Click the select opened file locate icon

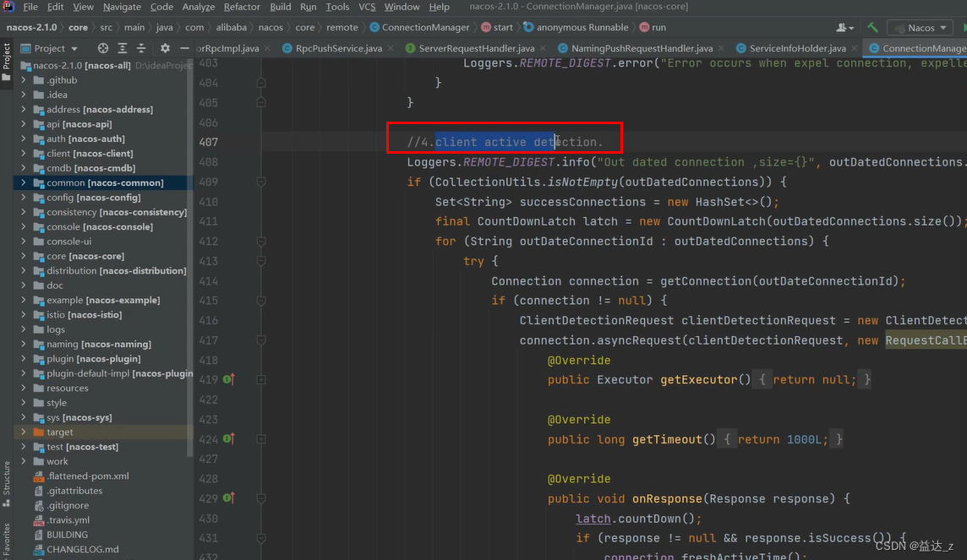click(x=103, y=48)
